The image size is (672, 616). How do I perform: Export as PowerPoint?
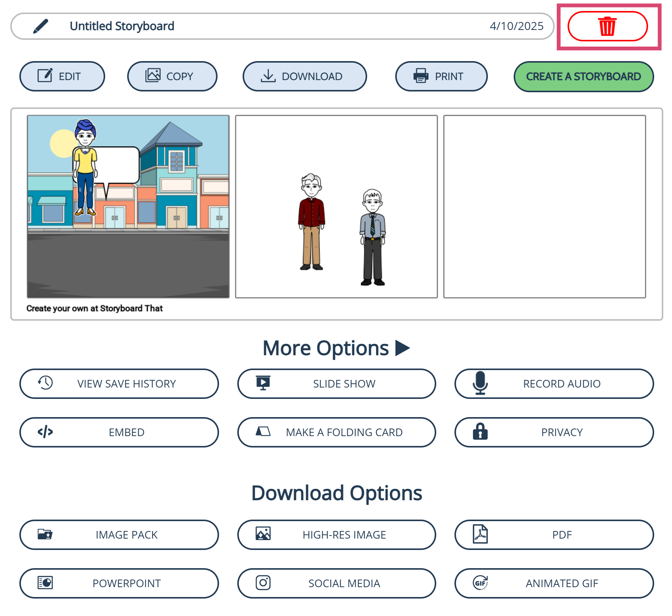click(x=119, y=583)
